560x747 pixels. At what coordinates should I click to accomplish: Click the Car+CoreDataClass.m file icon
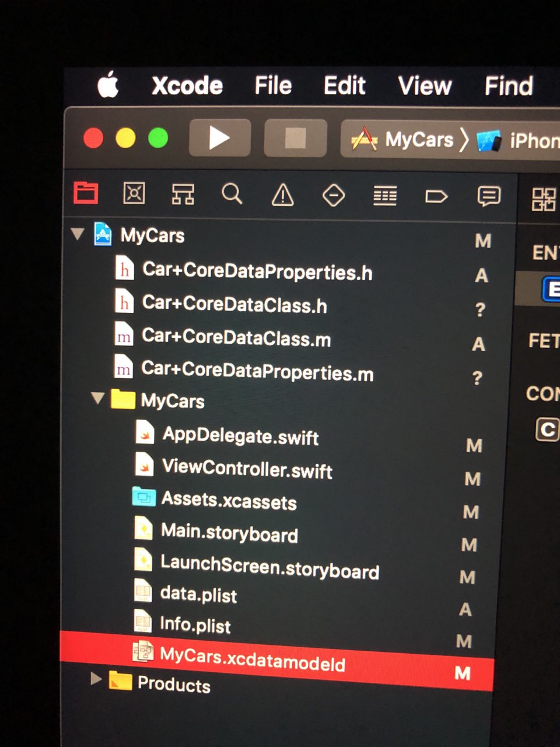tap(124, 335)
